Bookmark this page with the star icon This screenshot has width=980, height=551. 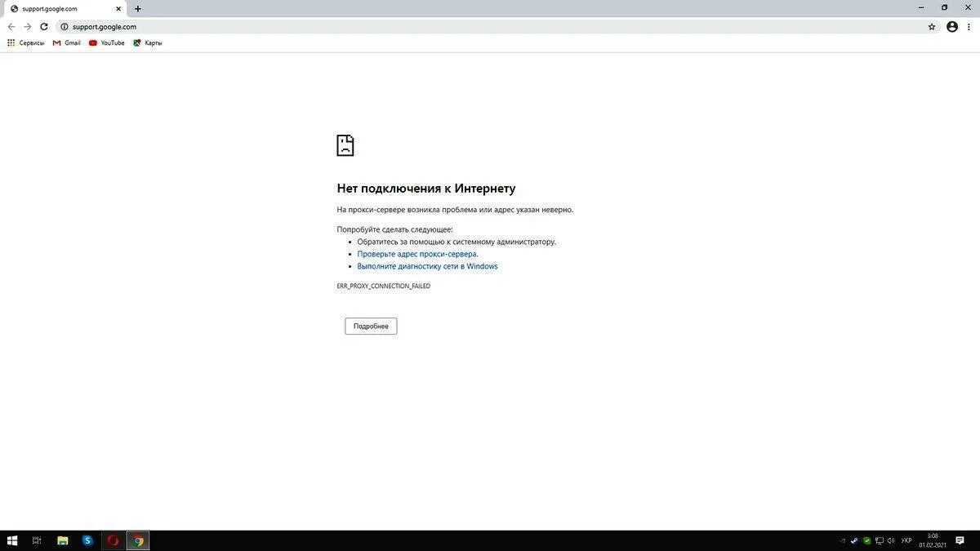click(x=931, y=27)
